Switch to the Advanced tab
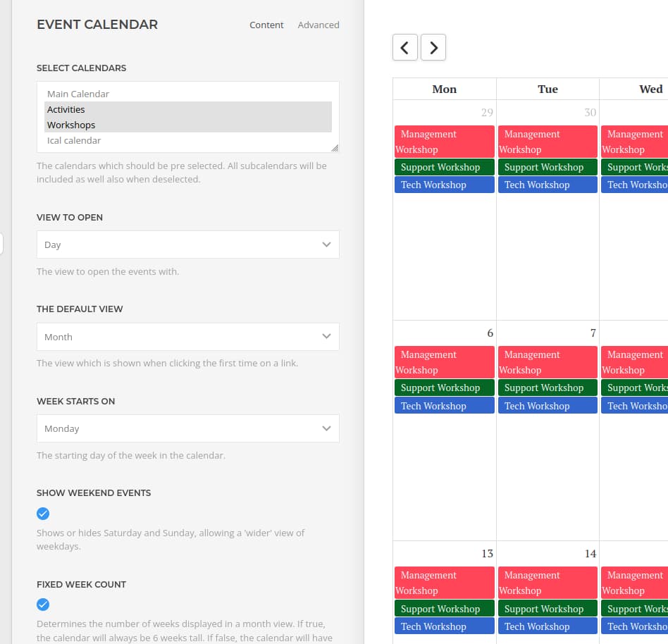Image resolution: width=668 pixels, height=644 pixels. pos(318,25)
